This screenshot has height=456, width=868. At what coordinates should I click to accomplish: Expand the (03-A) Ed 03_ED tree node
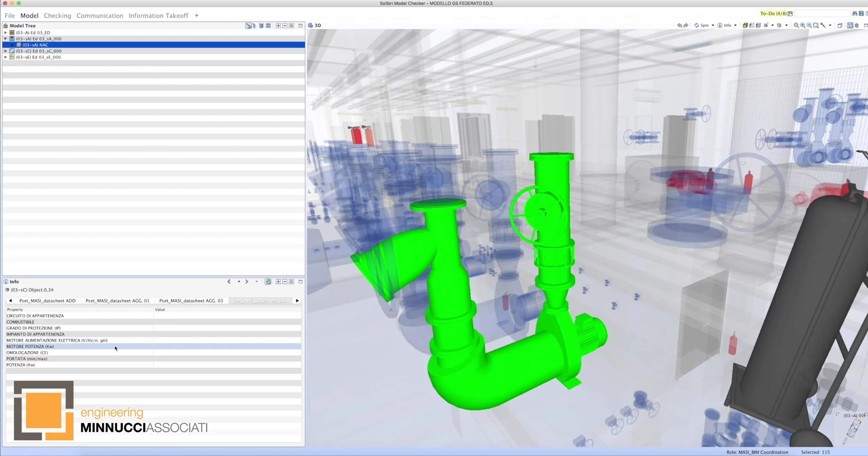click(x=6, y=33)
